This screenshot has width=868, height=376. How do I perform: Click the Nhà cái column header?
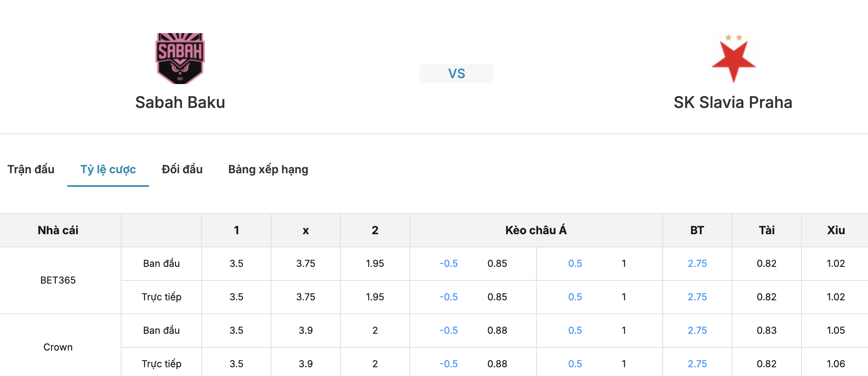tap(58, 230)
